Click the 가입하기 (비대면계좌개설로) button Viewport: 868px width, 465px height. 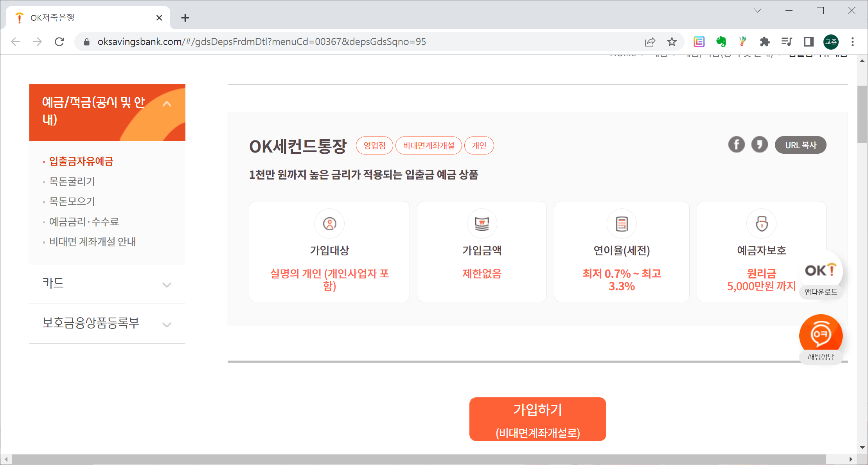point(537,419)
